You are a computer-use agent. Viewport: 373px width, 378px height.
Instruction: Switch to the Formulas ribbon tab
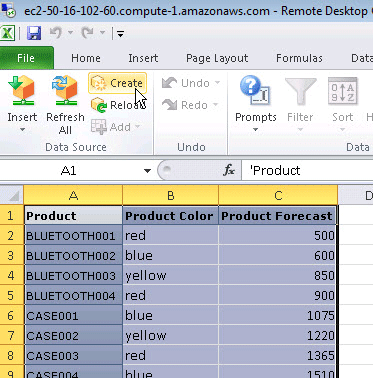click(299, 58)
